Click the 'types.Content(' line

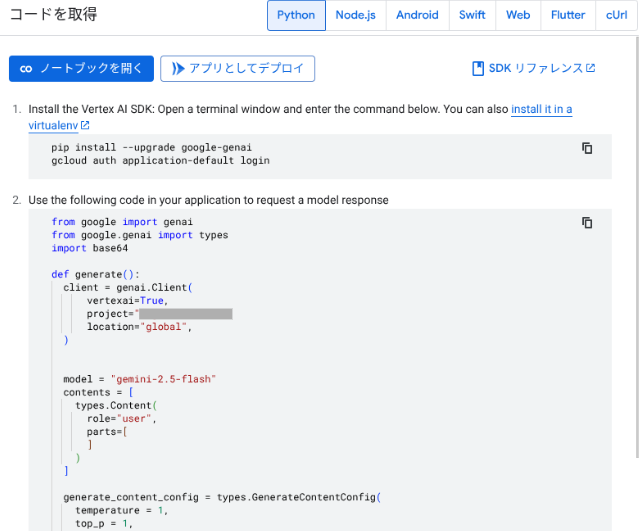pyautogui.click(x=116, y=405)
